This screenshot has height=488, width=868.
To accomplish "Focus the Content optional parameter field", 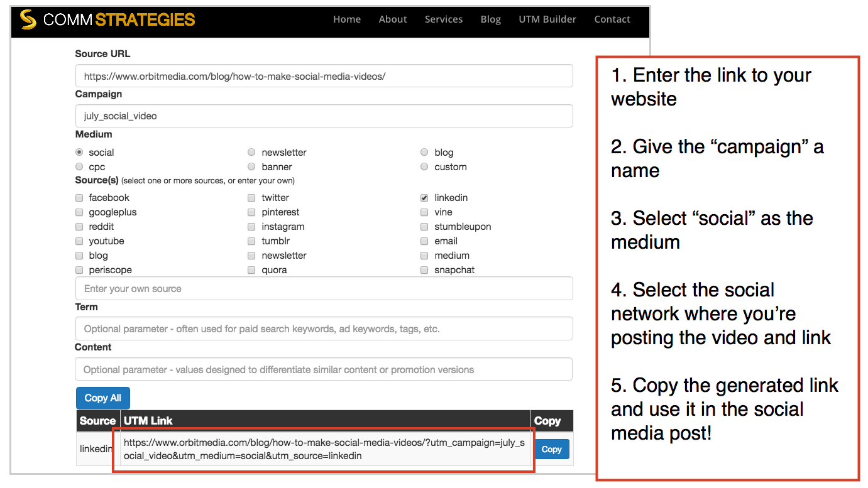I will click(x=324, y=369).
